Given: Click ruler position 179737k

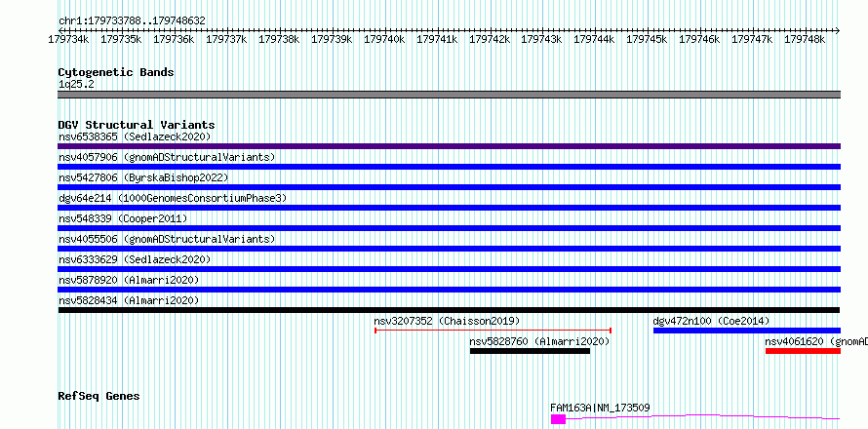Looking at the screenshot, I should [x=226, y=40].
